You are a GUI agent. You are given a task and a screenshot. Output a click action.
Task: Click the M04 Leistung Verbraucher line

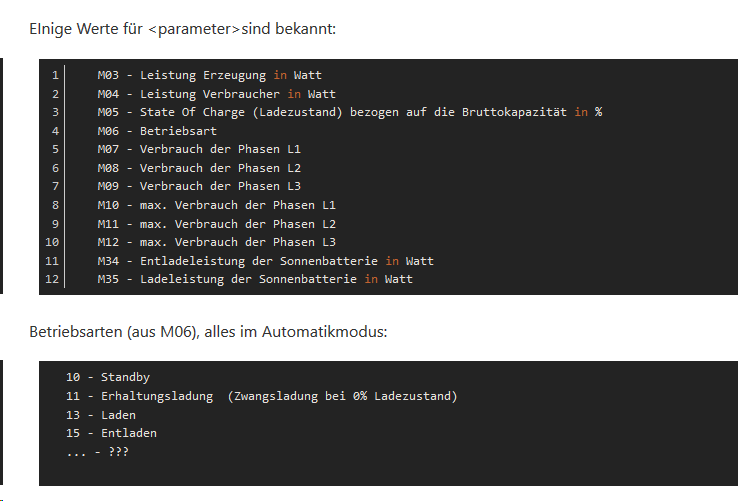click(x=217, y=94)
